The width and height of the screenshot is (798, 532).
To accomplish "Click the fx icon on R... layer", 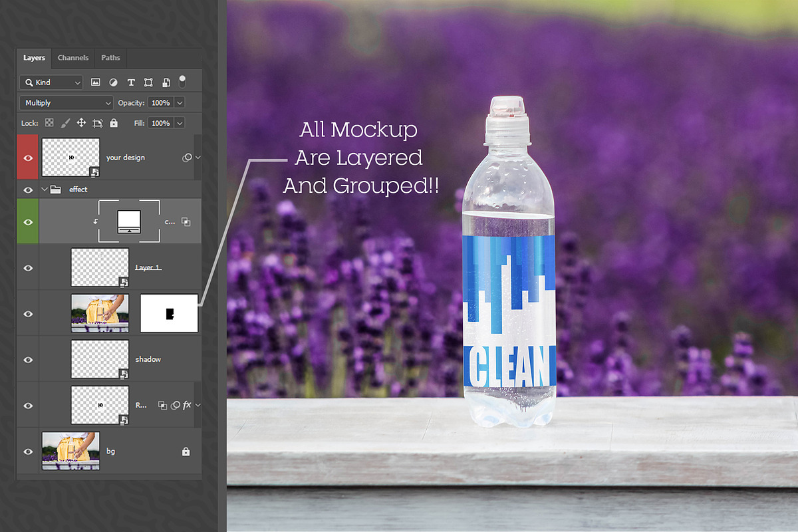I will click(x=187, y=404).
